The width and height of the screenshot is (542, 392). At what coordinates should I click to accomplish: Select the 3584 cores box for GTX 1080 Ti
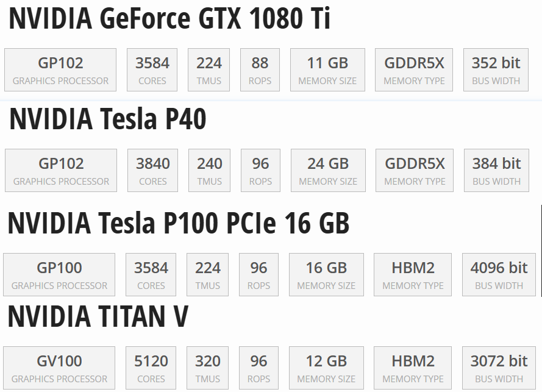(152, 70)
